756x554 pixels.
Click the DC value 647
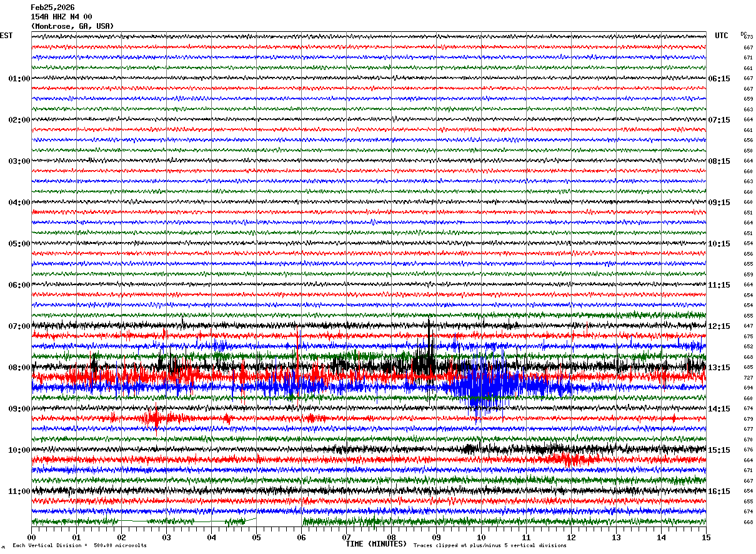(748, 326)
